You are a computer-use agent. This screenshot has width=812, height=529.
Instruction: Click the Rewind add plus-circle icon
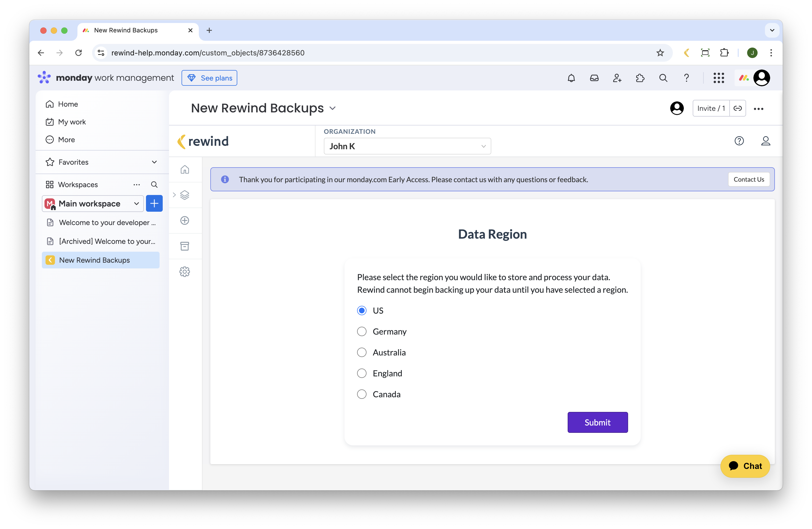[185, 221]
